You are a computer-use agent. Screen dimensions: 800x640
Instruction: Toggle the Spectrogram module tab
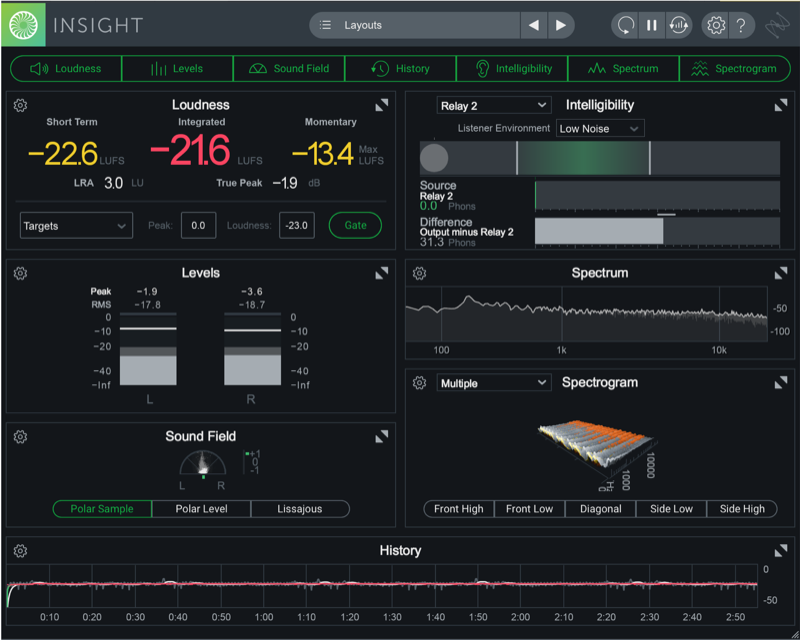(735, 68)
